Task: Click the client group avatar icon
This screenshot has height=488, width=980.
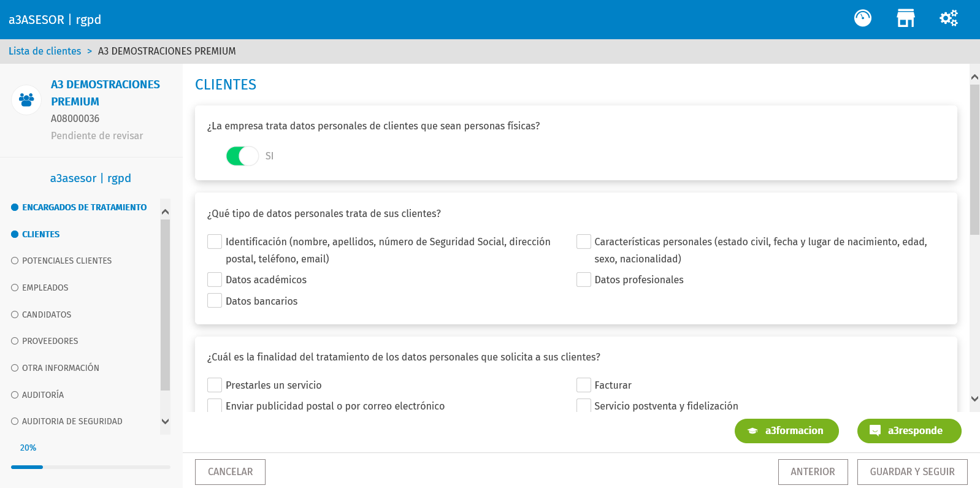Action: [x=26, y=99]
